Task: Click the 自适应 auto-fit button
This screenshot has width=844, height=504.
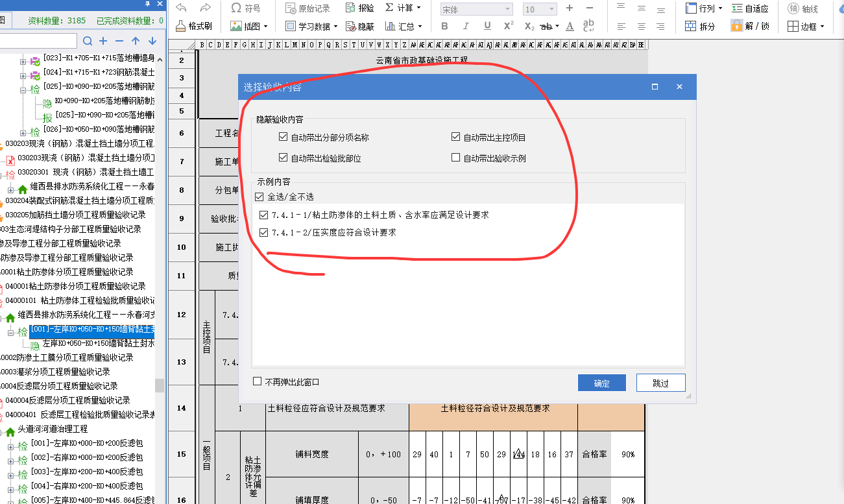Action: tap(750, 8)
